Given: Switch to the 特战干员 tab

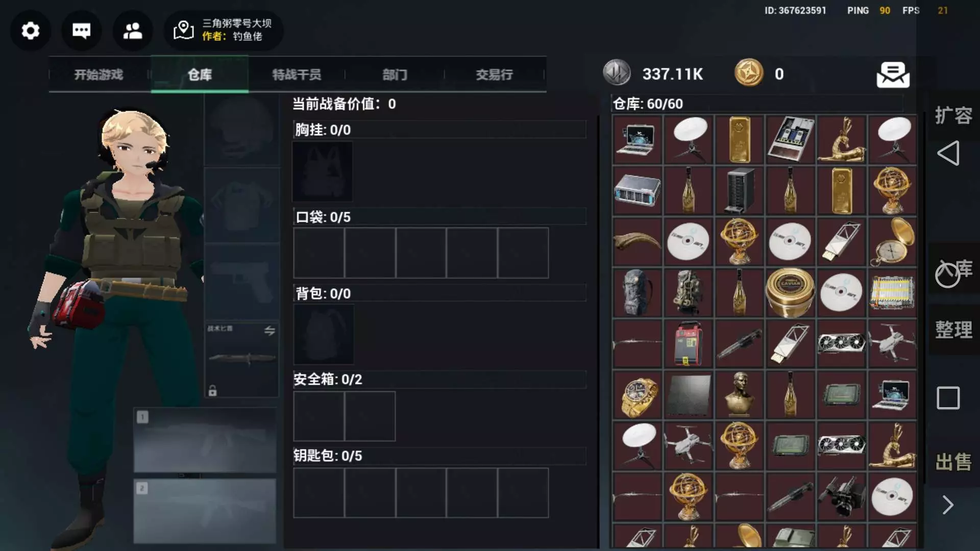Looking at the screenshot, I should (x=297, y=74).
